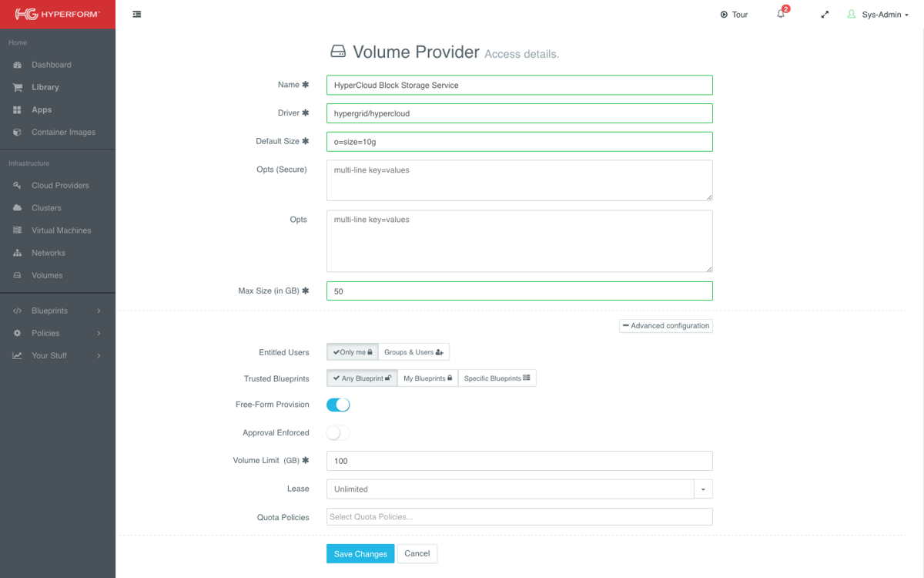This screenshot has height=578, width=924.
Task: Click the Tour play icon
Action: (724, 15)
